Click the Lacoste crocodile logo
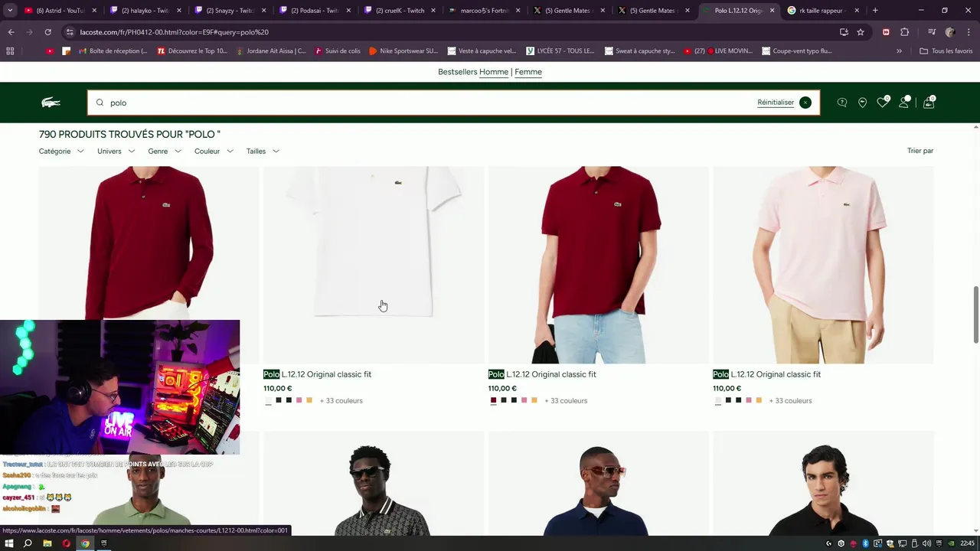 [51, 103]
